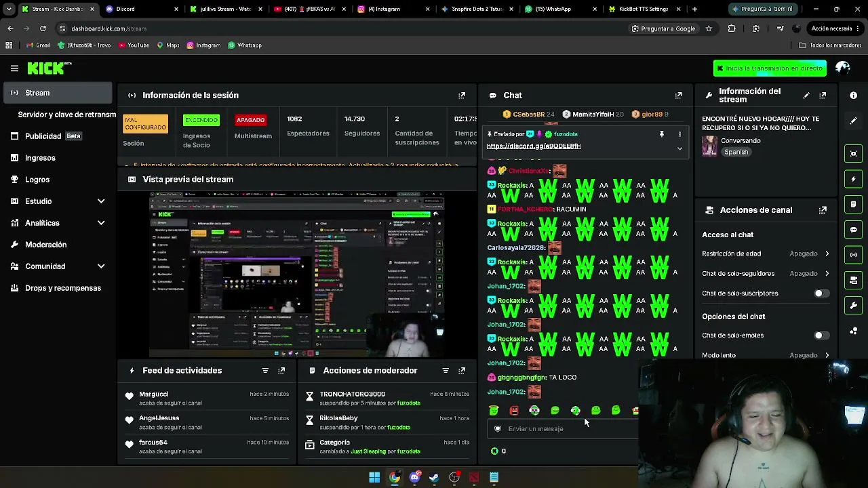Click the Spanish language tag
This screenshot has width=868, height=488.
pyautogui.click(x=736, y=152)
